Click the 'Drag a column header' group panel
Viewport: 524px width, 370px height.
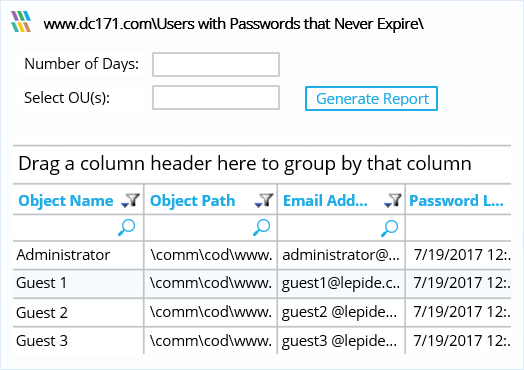click(x=262, y=164)
